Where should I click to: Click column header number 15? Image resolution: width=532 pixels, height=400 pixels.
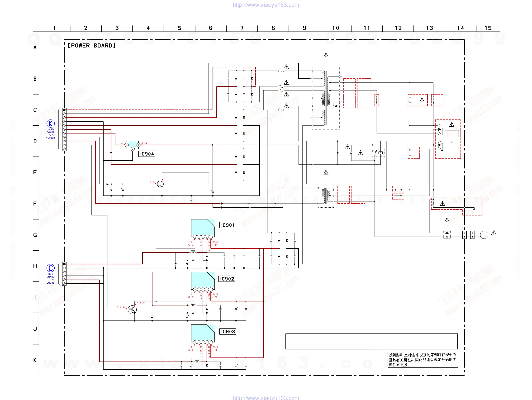(x=488, y=28)
